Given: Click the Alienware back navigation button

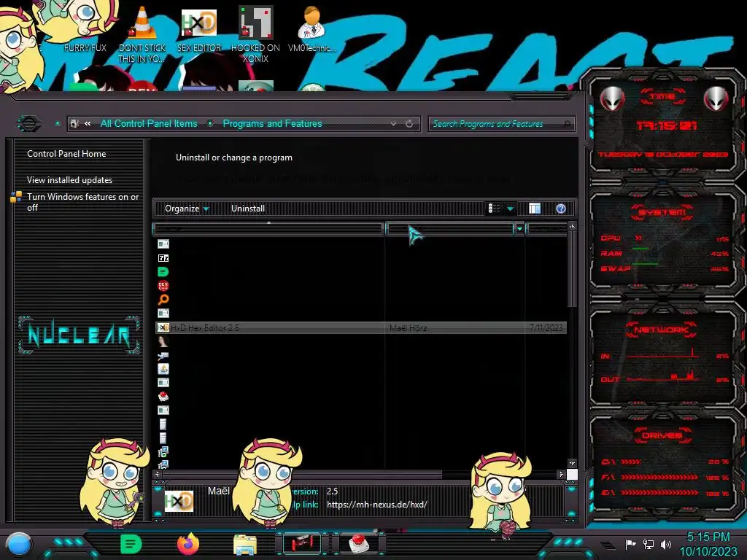Looking at the screenshot, I should click(29, 124).
